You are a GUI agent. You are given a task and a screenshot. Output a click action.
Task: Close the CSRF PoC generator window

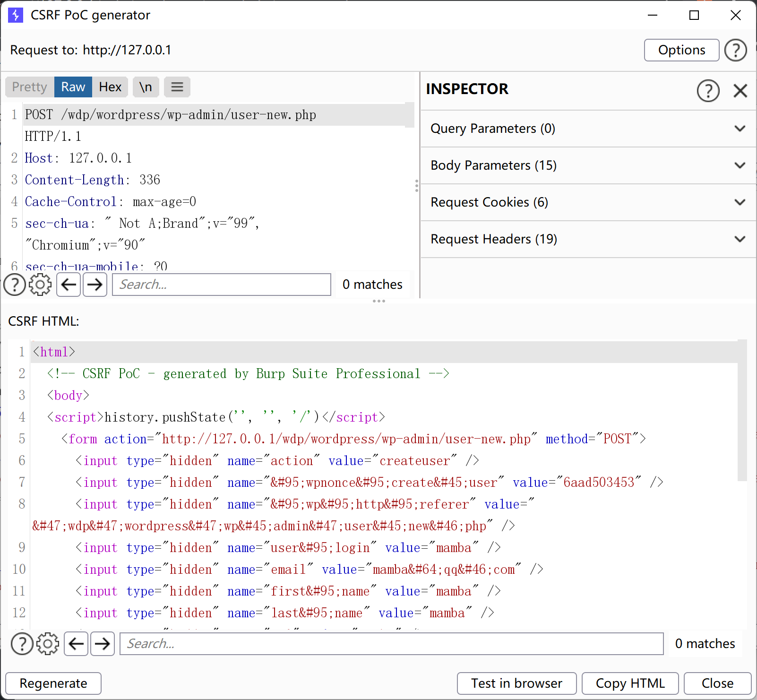736,15
